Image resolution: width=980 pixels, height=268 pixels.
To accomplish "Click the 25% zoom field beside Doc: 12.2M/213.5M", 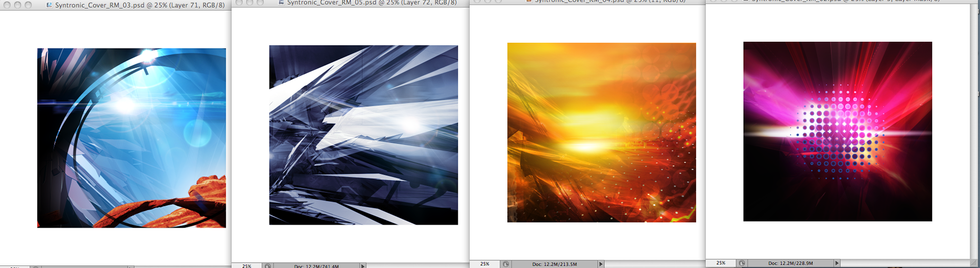I will [x=485, y=264].
